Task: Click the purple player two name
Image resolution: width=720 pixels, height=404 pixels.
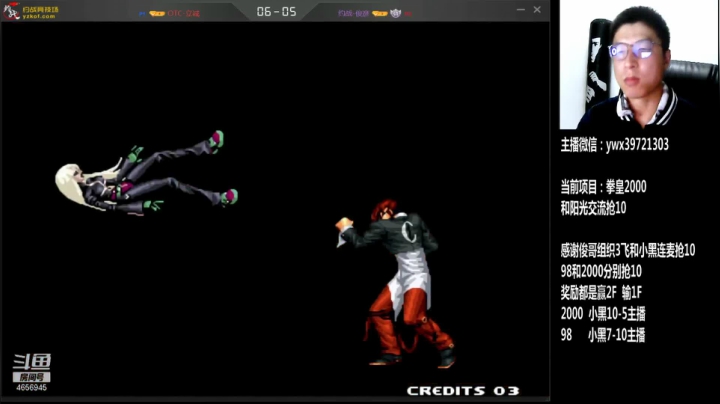Action: 353,13
